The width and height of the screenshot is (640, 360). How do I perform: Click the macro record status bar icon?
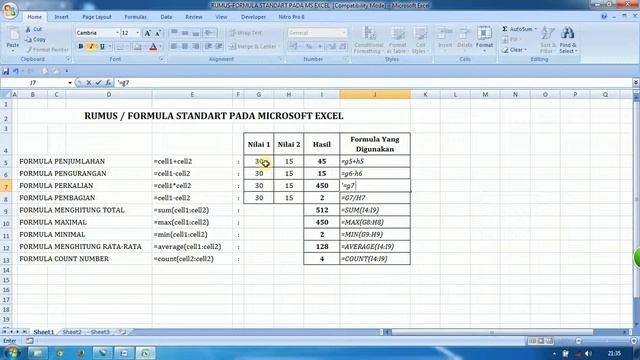30,340
